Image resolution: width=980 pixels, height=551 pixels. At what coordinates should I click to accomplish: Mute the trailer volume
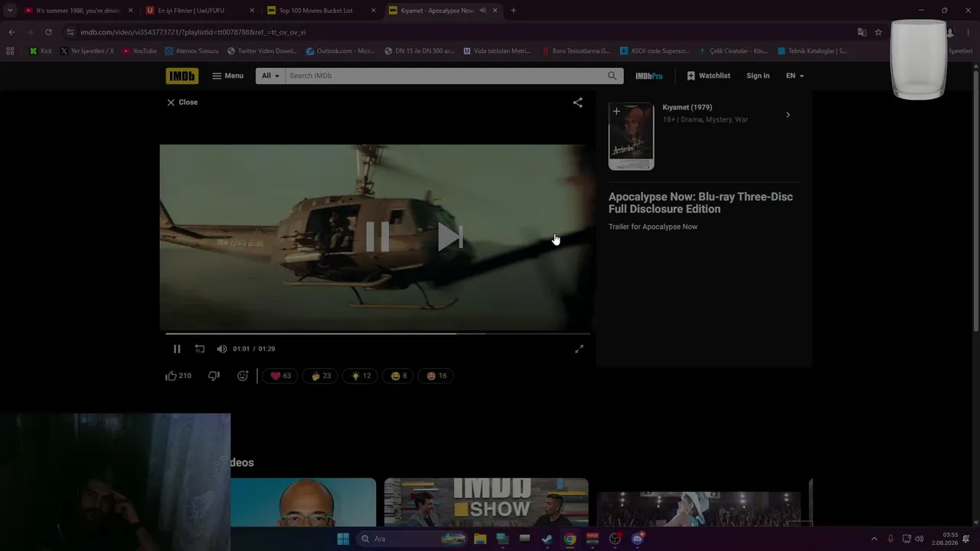coord(222,349)
